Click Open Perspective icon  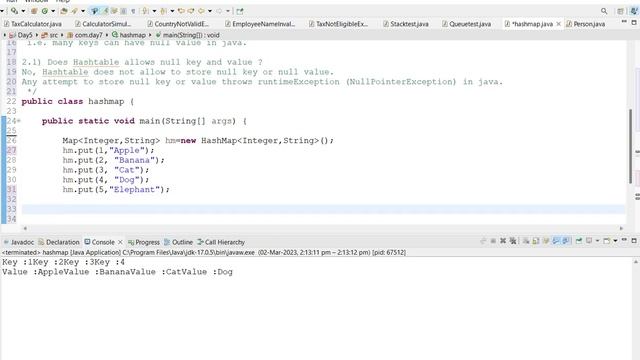pyautogui.click(x=620, y=11)
